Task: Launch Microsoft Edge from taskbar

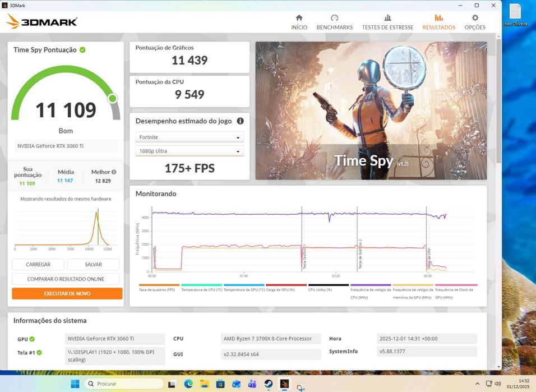Action: 188,384
